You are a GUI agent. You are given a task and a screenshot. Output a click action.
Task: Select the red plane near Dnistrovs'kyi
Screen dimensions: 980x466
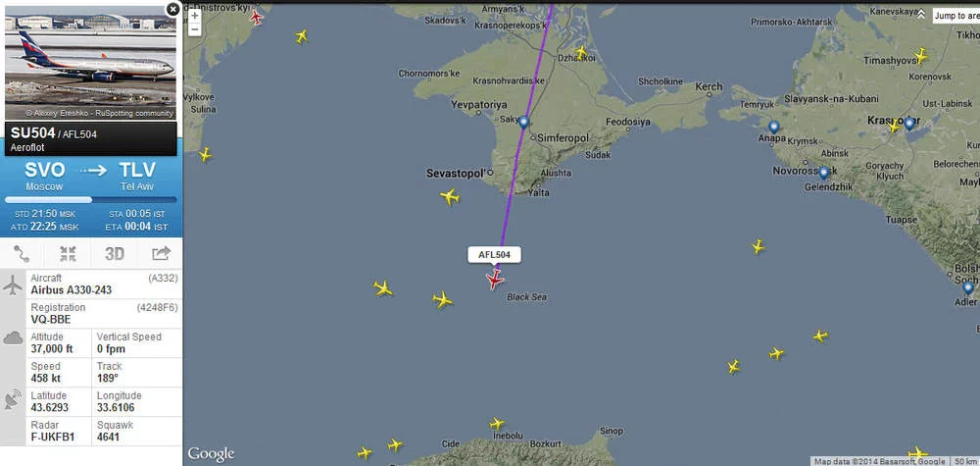click(256, 18)
